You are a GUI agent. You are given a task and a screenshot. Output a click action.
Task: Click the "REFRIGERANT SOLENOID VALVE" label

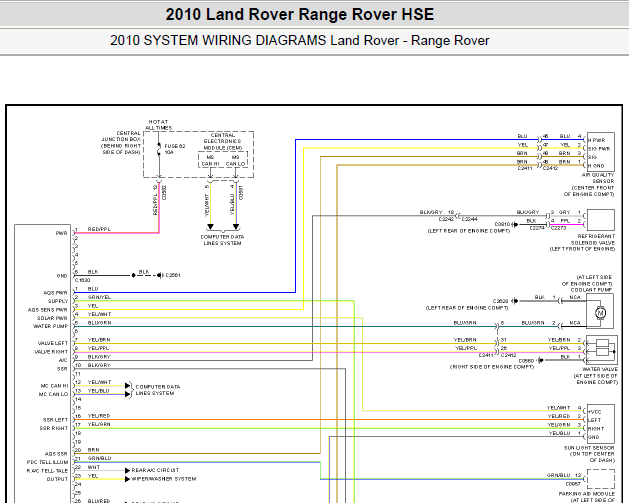tap(593, 240)
